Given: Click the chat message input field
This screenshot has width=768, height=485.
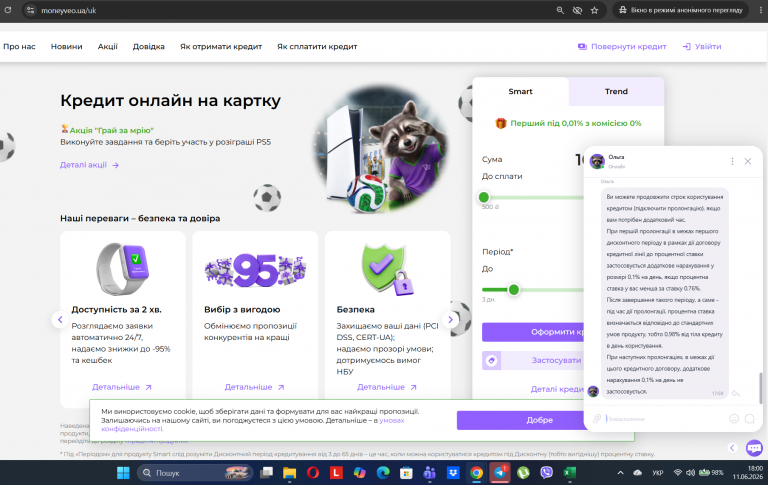Looking at the screenshot, I should click(664, 419).
